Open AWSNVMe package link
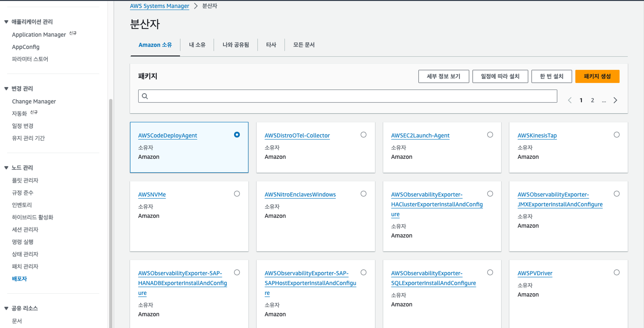644x328 pixels. pyautogui.click(x=152, y=195)
